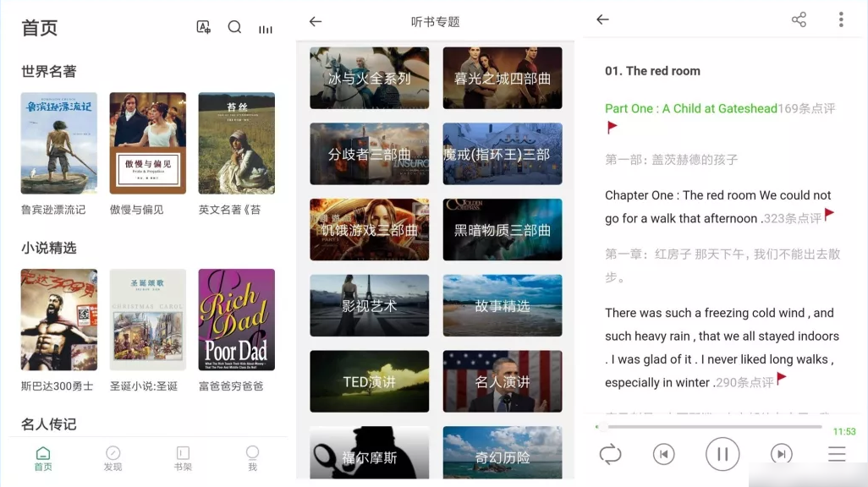Screen dimensions: 868x487
Task: Open the chapter list menu icon
Action: tap(837, 454)
